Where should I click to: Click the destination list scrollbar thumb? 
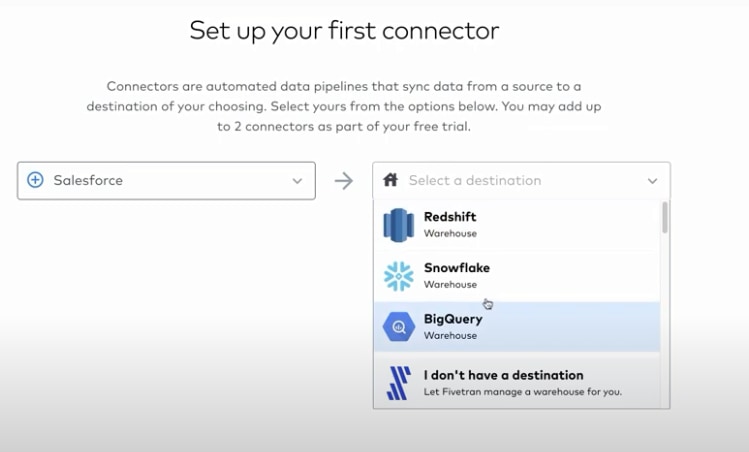[664, 217]
